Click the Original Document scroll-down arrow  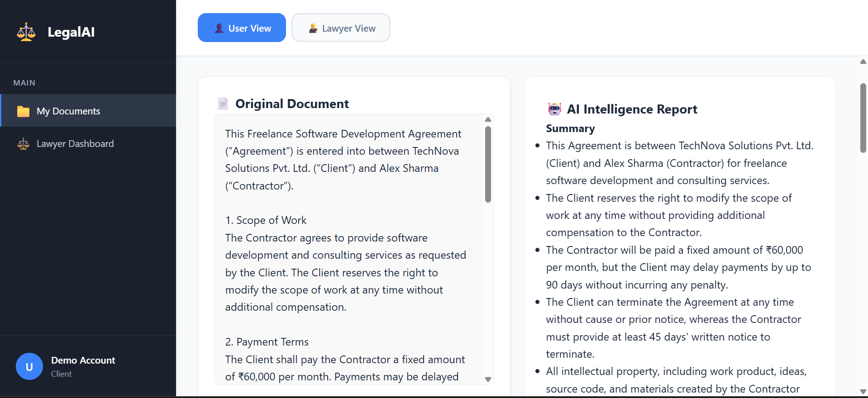coord(488,379)
